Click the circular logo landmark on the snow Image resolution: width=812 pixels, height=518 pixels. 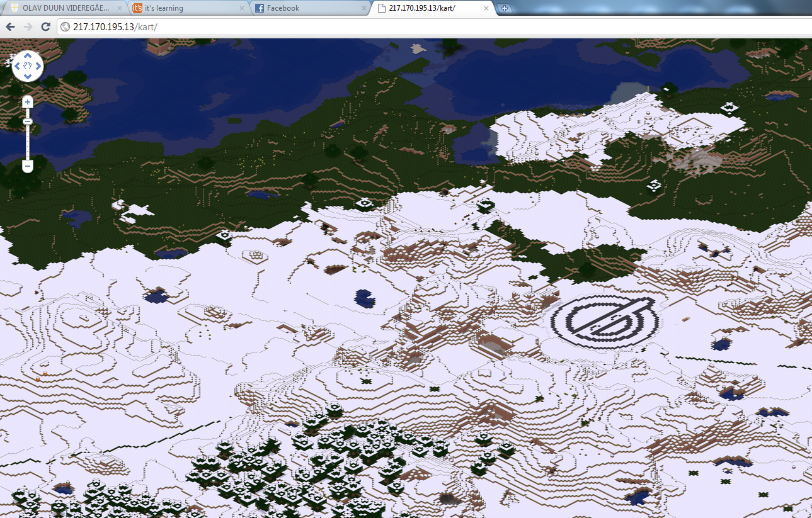point(605,321)
